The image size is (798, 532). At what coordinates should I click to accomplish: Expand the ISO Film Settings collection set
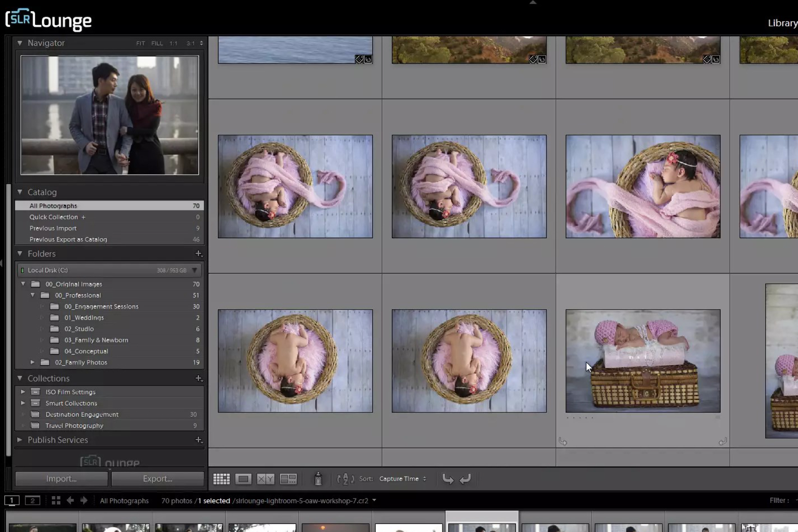23,392
